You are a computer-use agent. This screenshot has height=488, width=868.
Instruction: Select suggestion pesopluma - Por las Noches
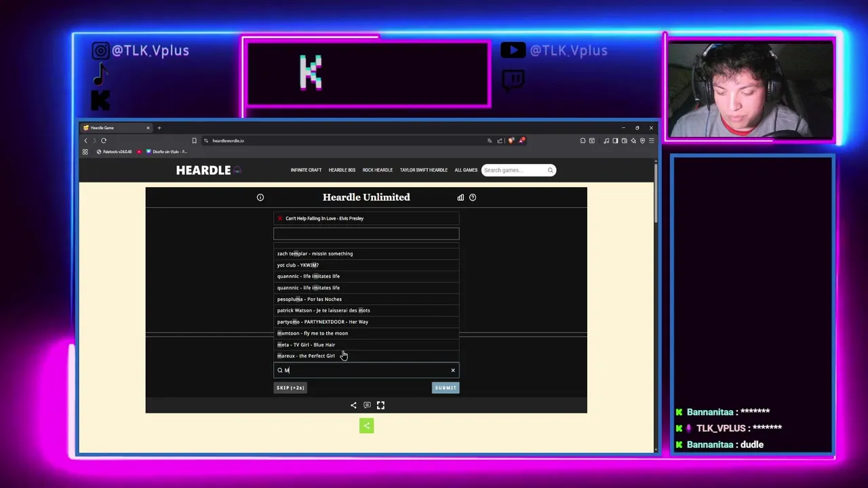(x=366, y=299)
